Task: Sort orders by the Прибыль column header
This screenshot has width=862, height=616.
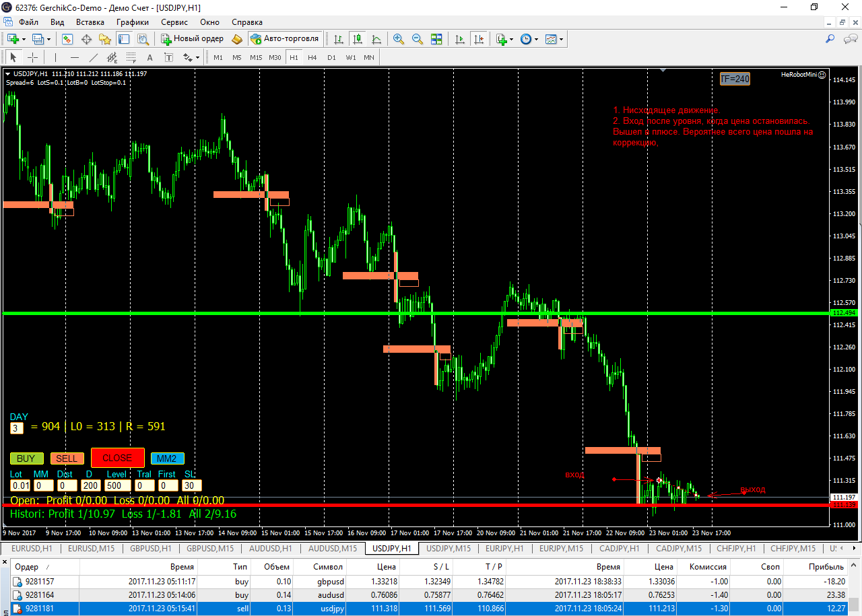Action: tap(816, 567)
